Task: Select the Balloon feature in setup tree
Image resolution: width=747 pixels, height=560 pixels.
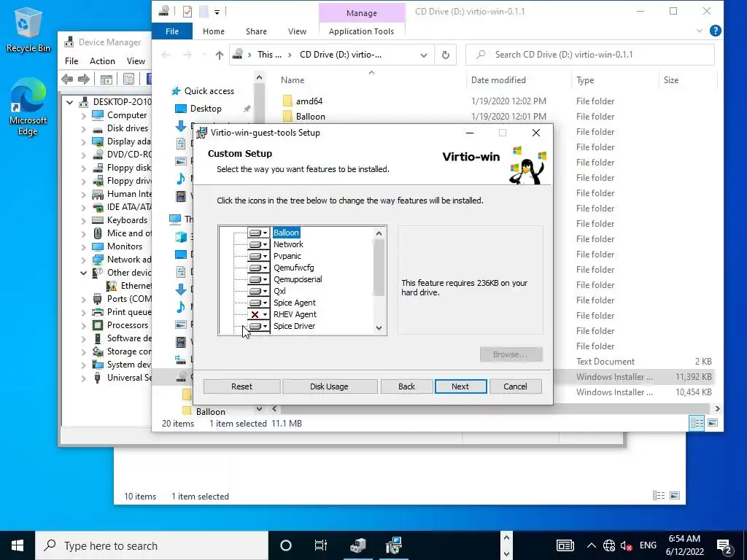Action: (286, 233)
